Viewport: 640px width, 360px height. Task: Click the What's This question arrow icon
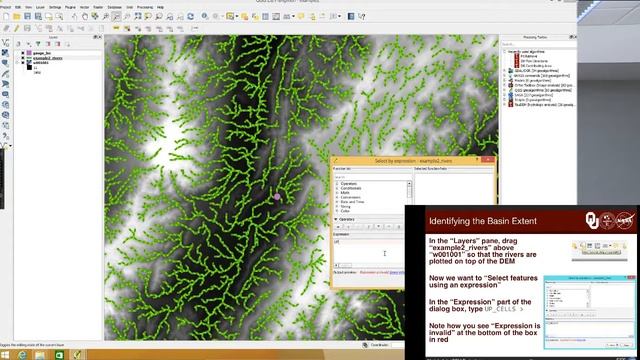click(x=362, y=17)
